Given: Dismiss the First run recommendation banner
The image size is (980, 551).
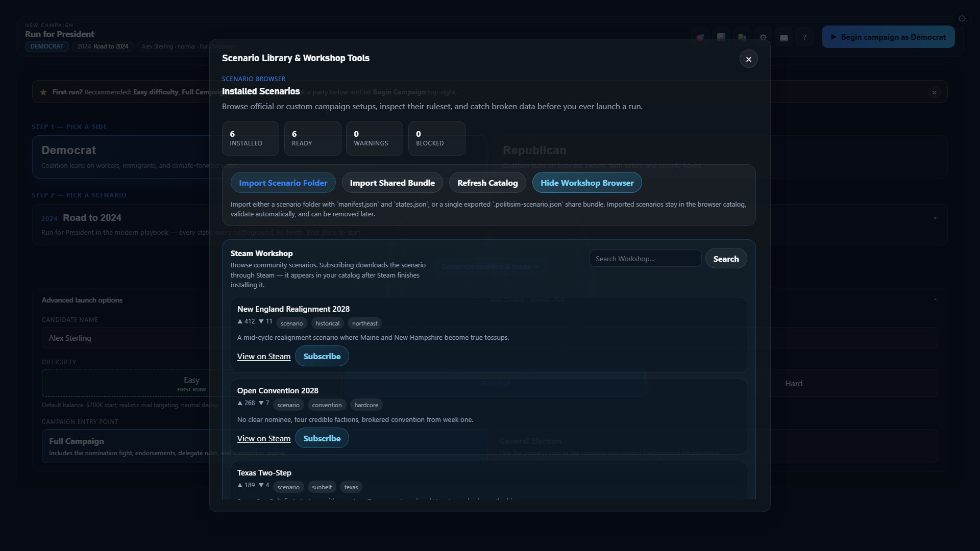Looking at the screenshot, I should coord(935,92).
